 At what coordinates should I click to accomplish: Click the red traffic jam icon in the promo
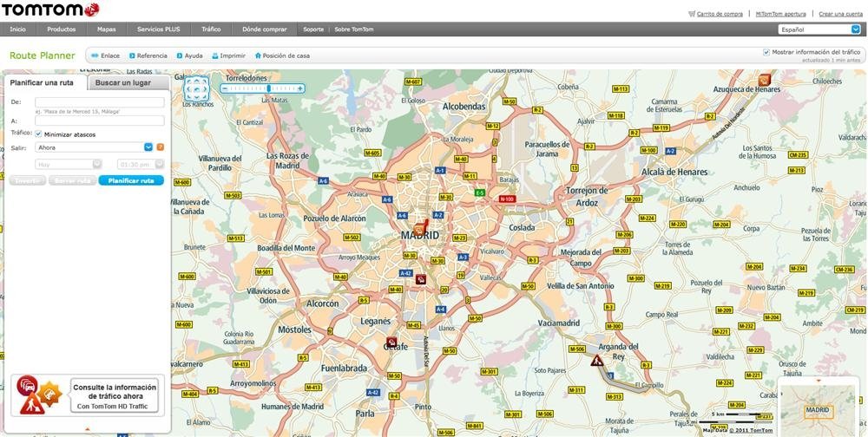28,385
